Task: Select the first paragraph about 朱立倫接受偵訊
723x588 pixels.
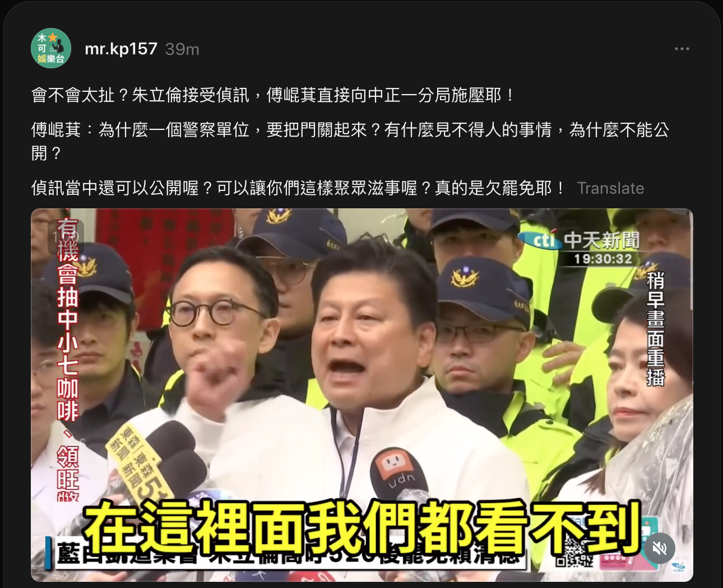Action: [x=273, y=95]
